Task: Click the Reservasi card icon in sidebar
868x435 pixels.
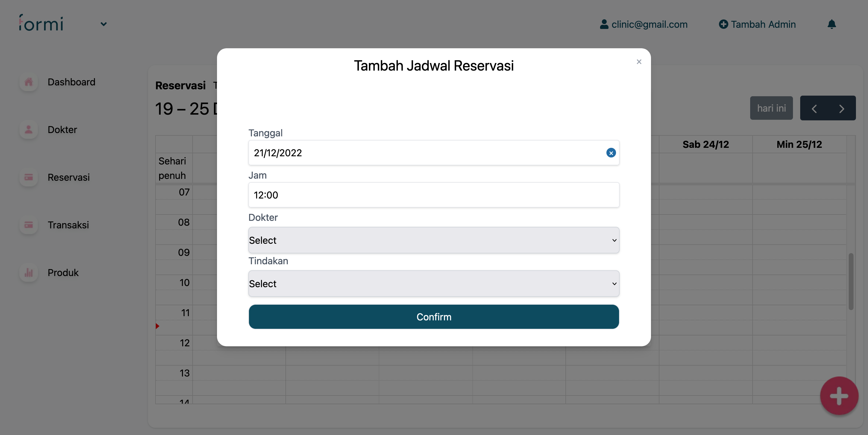Action: (29, 177)
